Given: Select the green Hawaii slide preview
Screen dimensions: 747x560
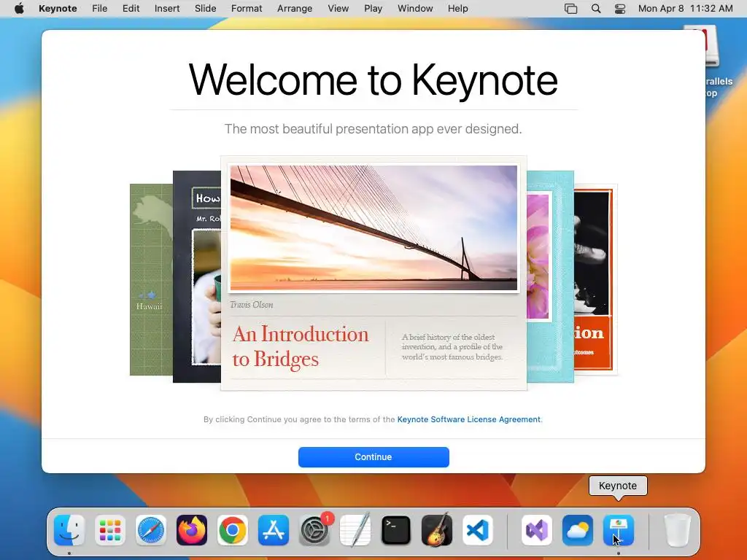Looking at the screenshot, I should (x=152, y=279).
